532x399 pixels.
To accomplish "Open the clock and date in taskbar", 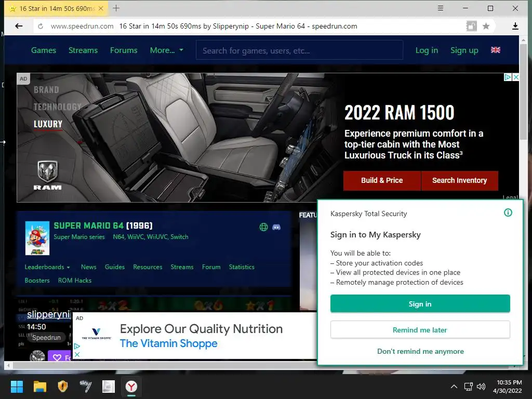I will tap(507, 387).
